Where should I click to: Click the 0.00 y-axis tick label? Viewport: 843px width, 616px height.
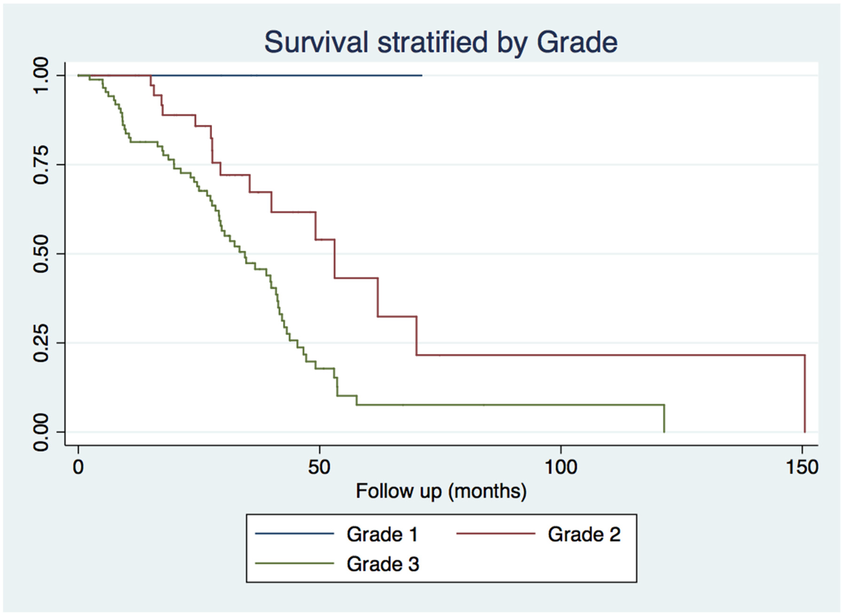(x=41, y=432)
